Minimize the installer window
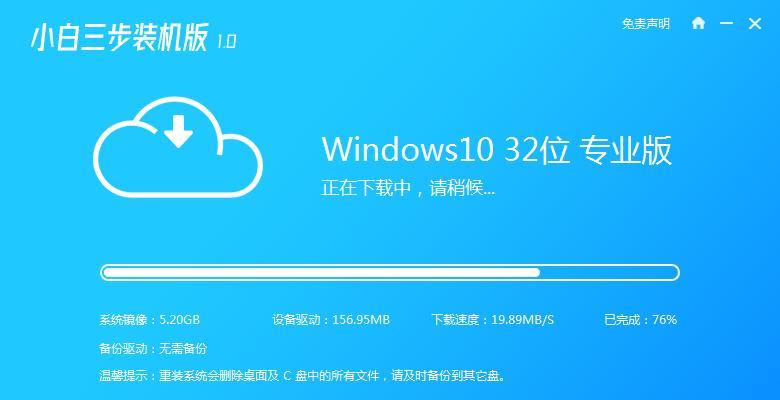This screenshot has height=400, width=780. coord(726,23)
